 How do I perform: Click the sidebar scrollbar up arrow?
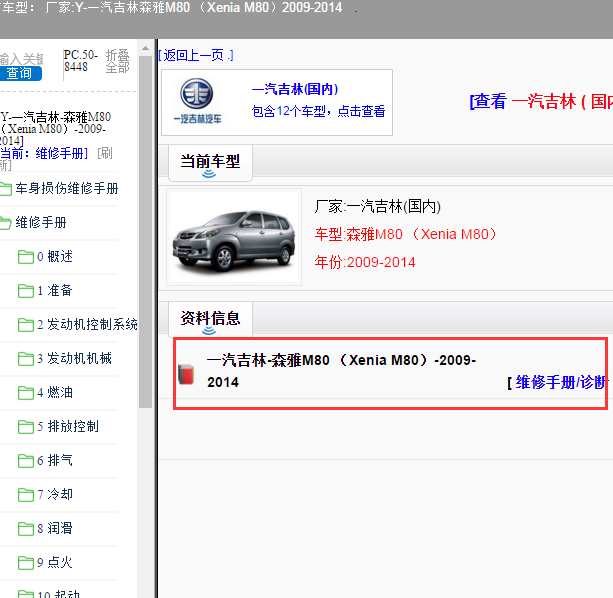[145, 48]
